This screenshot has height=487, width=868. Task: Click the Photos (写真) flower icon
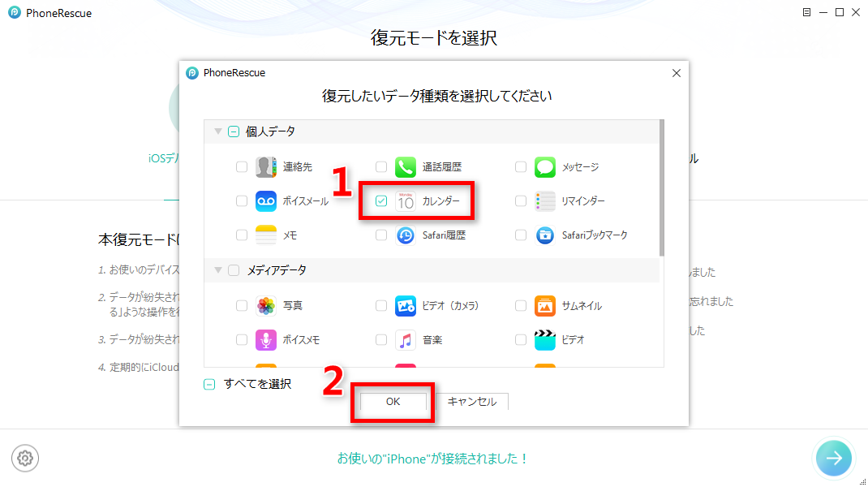point(266,305)
